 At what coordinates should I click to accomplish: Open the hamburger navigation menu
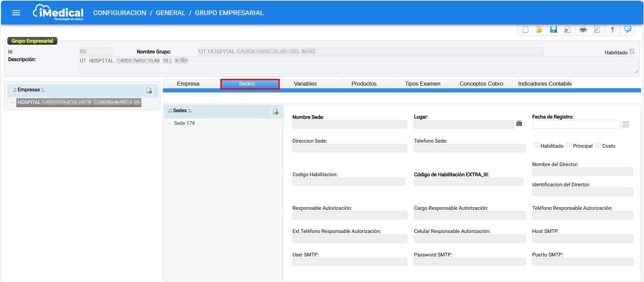16,13
